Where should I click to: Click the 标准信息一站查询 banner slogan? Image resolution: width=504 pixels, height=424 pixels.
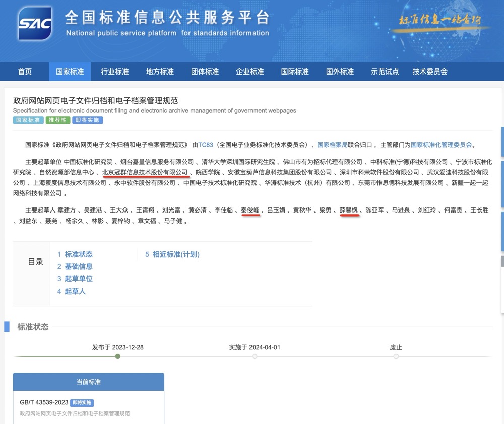pos(440,20)
